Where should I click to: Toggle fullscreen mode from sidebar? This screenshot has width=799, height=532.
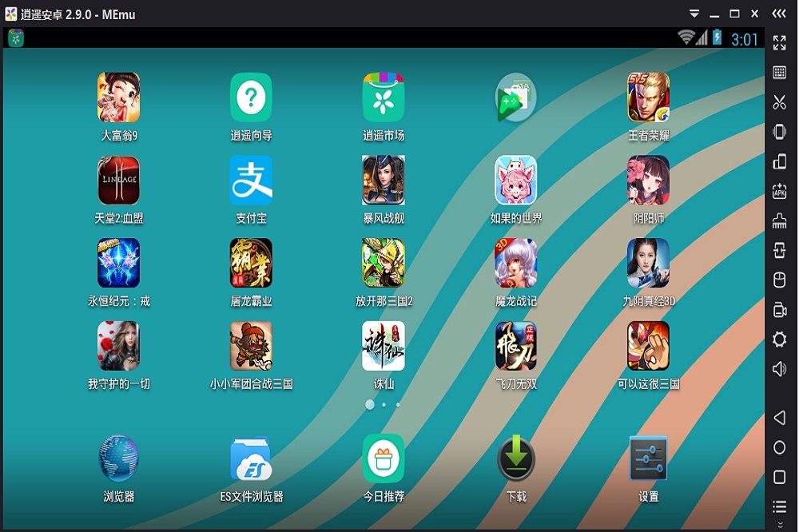click(779, 43)
